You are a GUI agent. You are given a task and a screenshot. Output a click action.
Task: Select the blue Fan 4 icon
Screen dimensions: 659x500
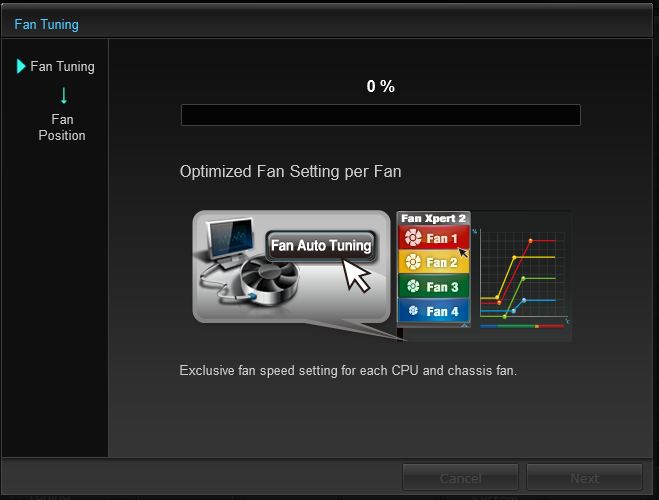point(413,311)
